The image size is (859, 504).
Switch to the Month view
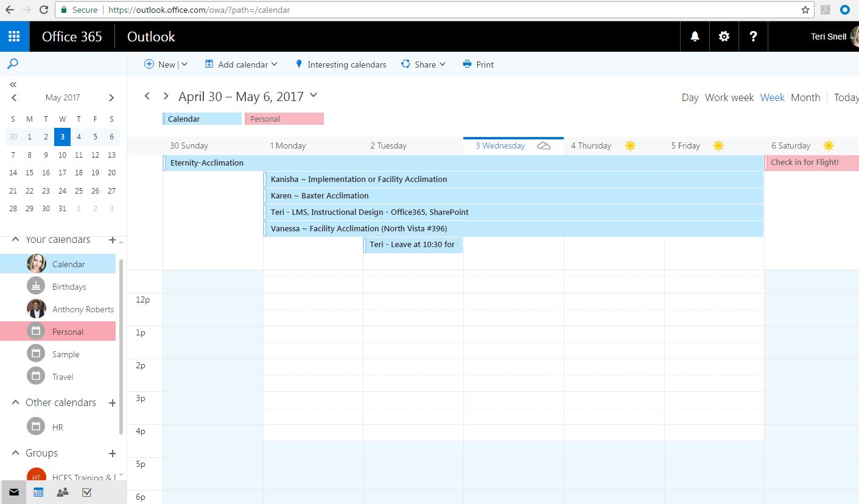[x=805, y=97]
